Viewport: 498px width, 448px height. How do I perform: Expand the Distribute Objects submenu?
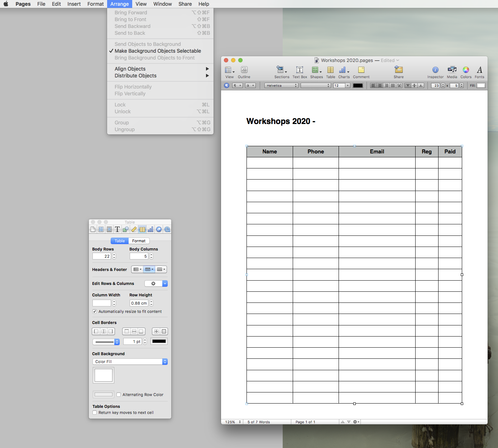pyautogui.click(x=160, y=76)
